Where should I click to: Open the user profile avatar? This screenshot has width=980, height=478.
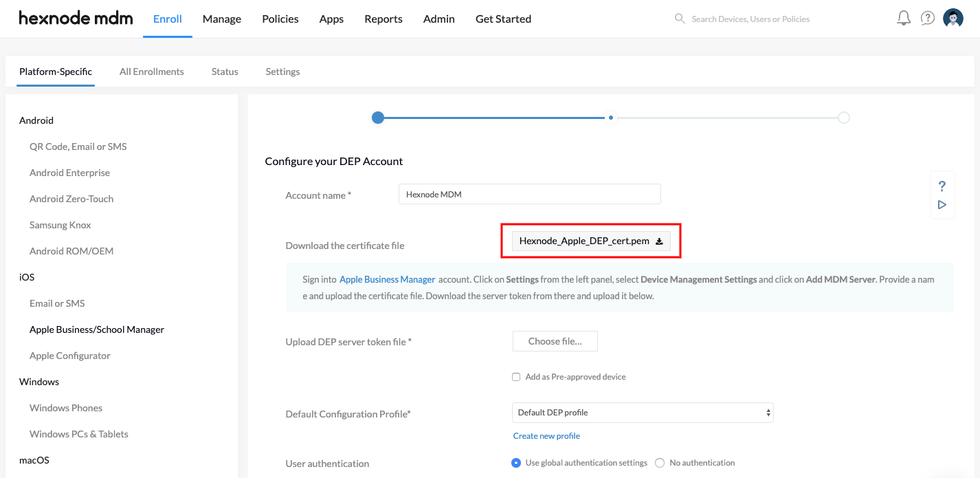click(x=953, y=19)
